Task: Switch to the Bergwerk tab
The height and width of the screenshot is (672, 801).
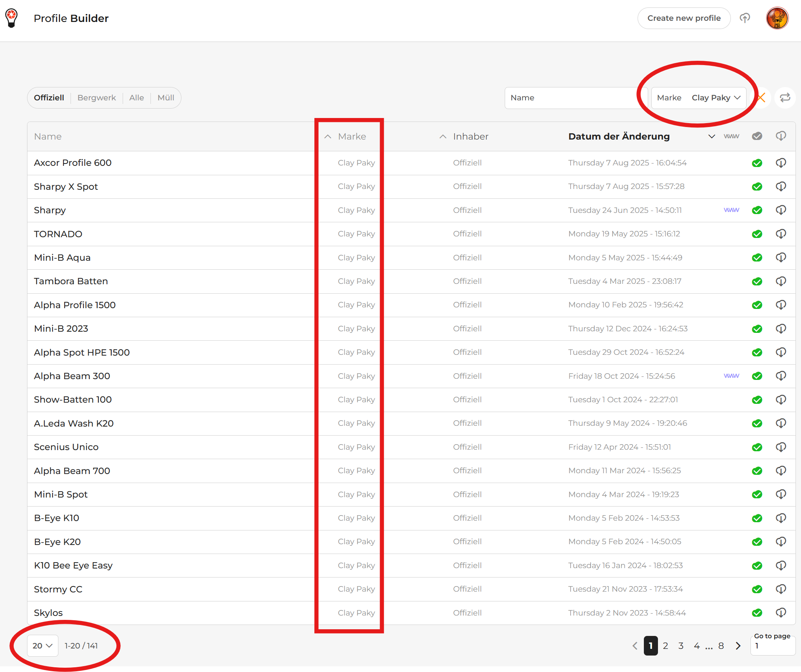Action: click(x=96, y=98)
